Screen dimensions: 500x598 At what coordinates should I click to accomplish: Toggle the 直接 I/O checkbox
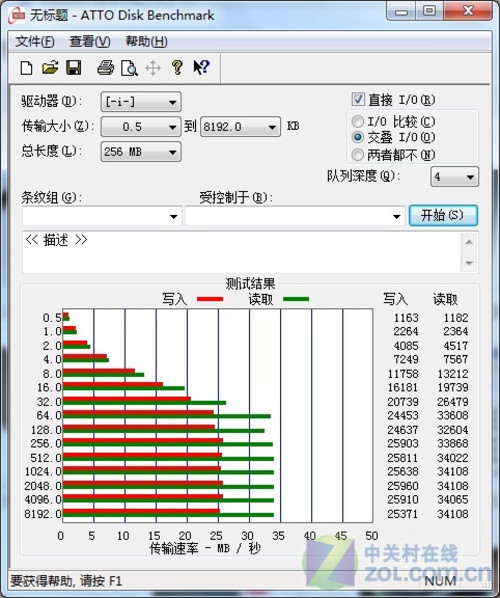(358, 100)
